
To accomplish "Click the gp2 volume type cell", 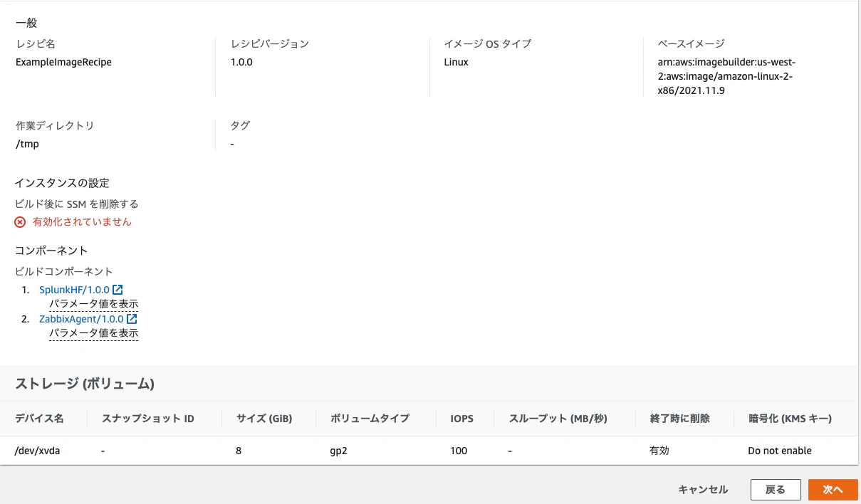I will [338, 451].
